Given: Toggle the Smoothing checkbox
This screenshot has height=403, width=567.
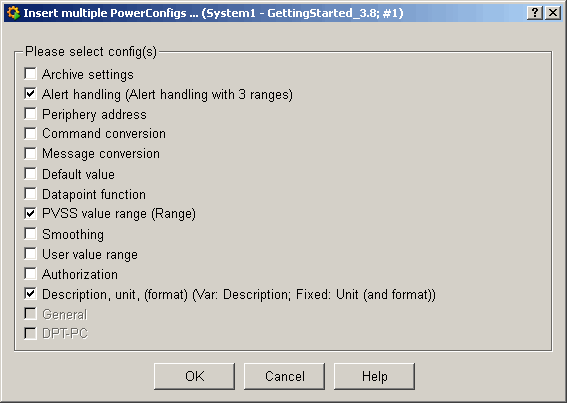Looking at the screenshot, I should coord(30,234).
